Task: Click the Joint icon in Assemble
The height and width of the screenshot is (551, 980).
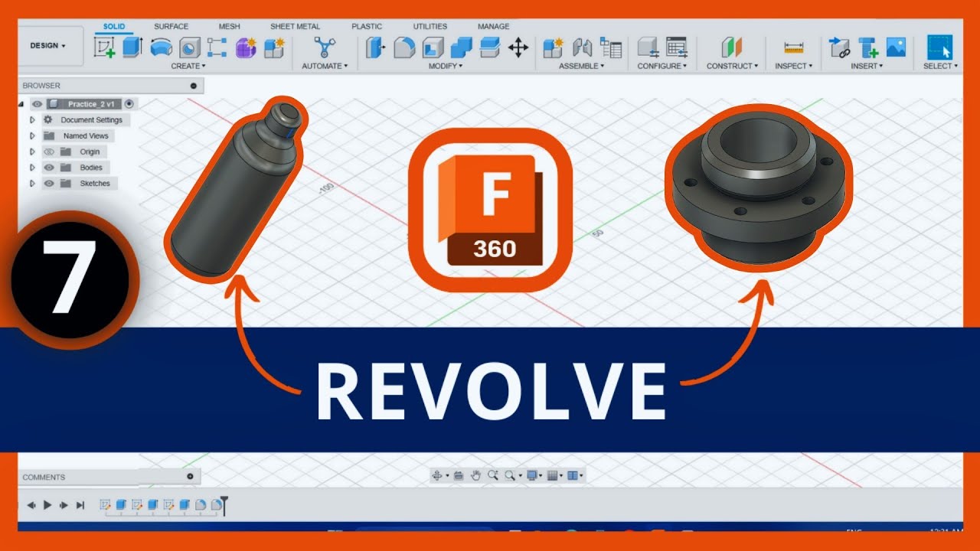Action: tap(582, 48)
